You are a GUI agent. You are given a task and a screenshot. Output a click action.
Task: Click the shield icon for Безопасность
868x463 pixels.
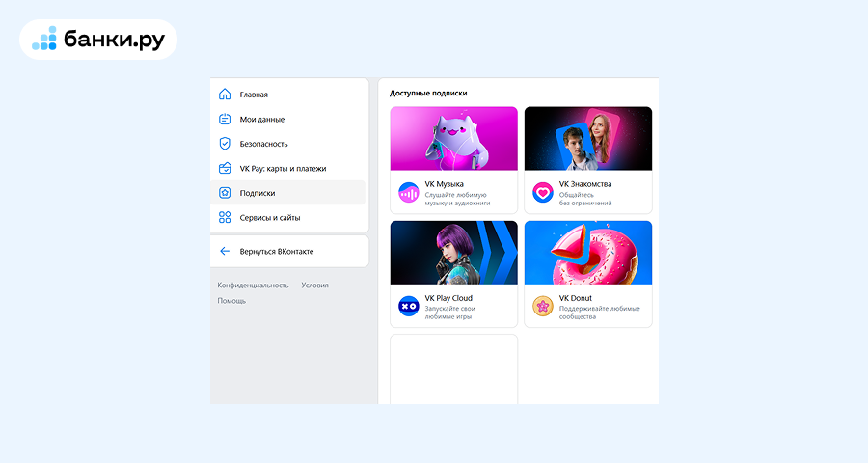225,144
